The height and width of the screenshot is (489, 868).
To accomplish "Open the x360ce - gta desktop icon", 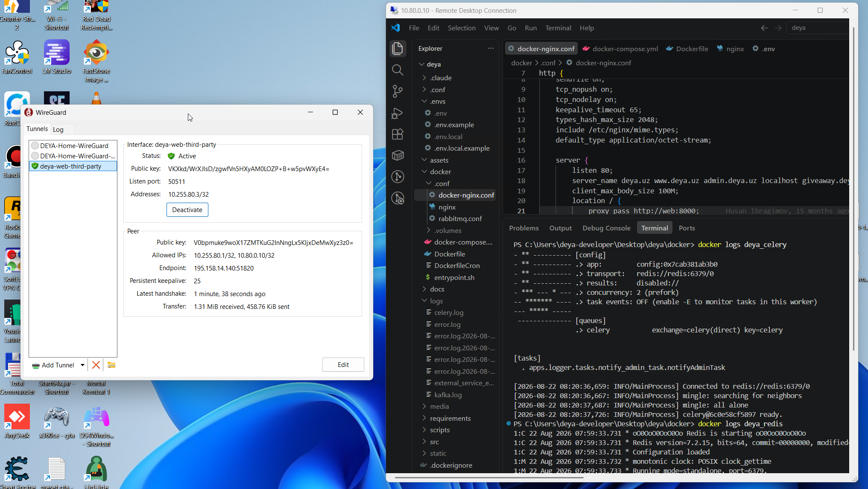I will (x=57, y=422).
